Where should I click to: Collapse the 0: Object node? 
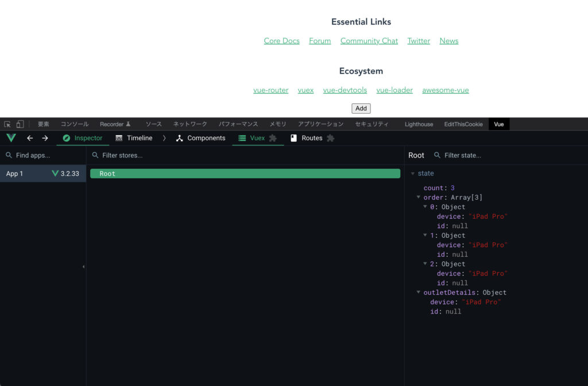click(425, 206)
